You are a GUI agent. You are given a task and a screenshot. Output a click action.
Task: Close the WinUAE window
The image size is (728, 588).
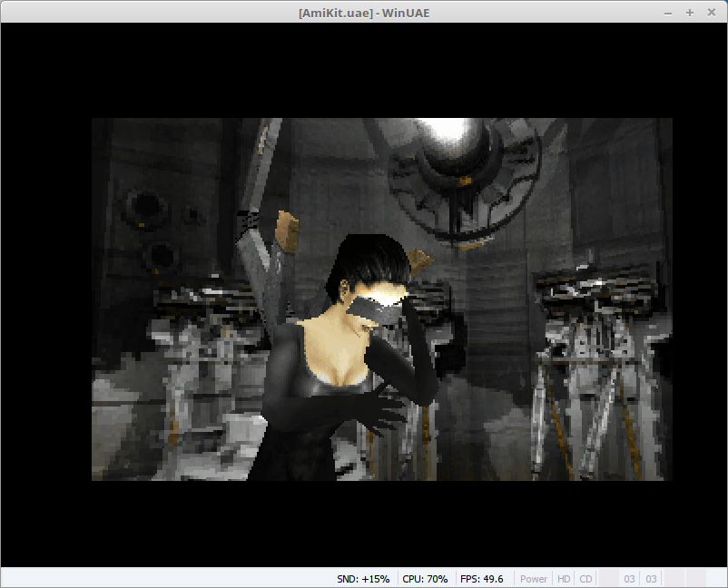point(712,13)
